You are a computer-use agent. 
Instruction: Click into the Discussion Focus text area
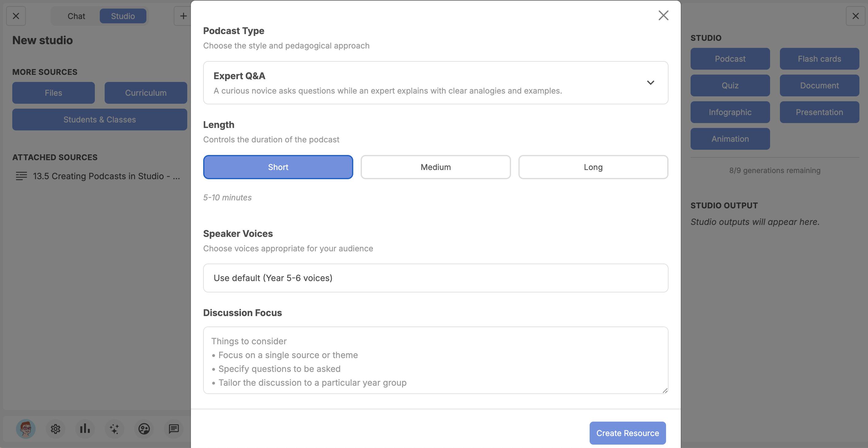[435, 360]
